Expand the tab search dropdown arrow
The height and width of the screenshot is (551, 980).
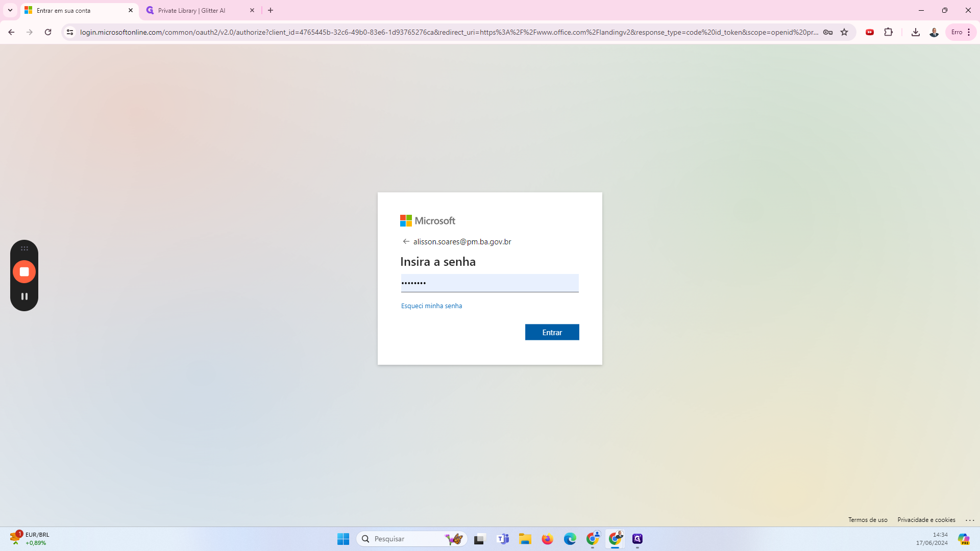[x=10, y=10]
